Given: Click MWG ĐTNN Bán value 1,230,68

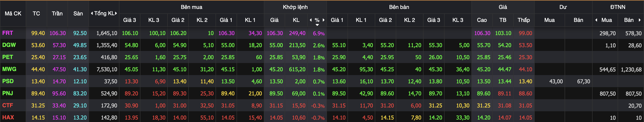Looking at the screenshot, I should coord(631,69).
